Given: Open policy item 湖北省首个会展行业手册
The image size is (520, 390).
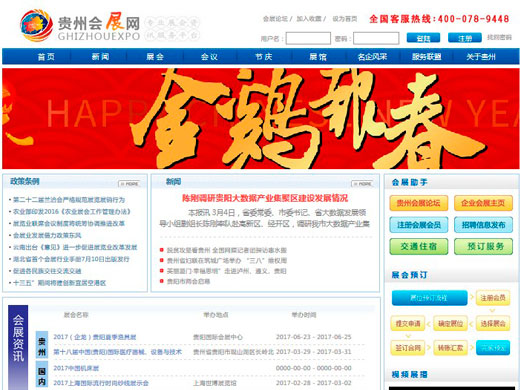Looking at the screenshot, I should tap(71, 259).
